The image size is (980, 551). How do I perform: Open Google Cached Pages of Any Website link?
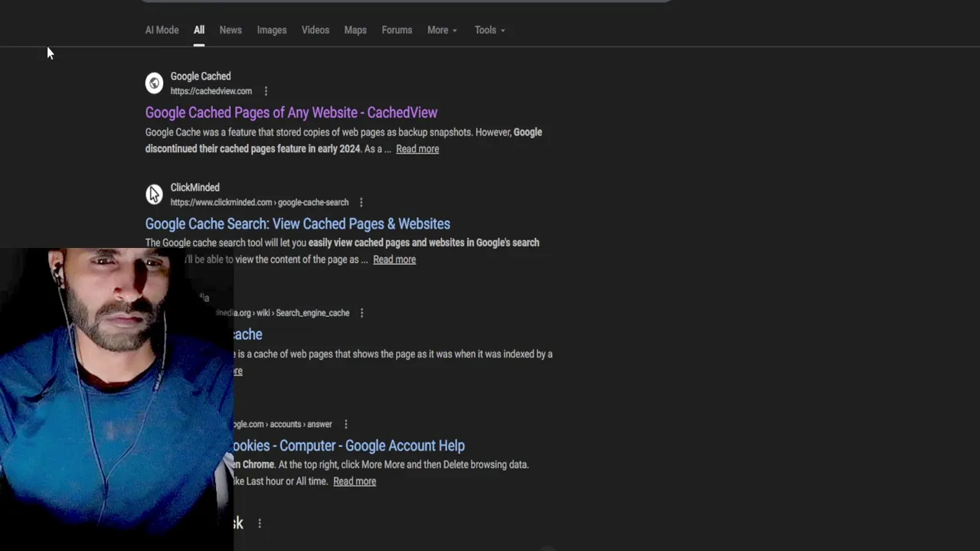pos(291,112)
